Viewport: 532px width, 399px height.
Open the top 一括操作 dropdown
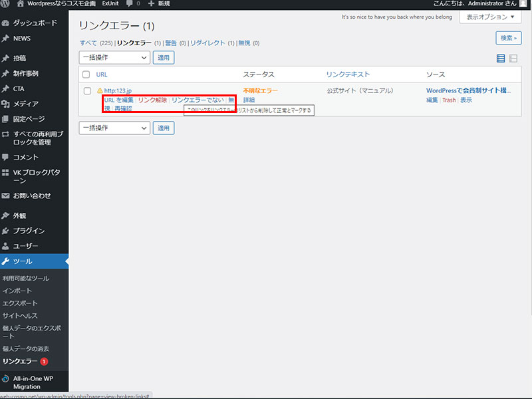(114, 58)
